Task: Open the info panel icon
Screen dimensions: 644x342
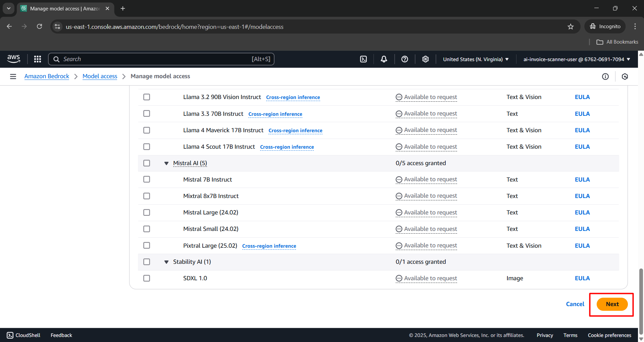Action: pyautogui.click(x=605, y=77)
